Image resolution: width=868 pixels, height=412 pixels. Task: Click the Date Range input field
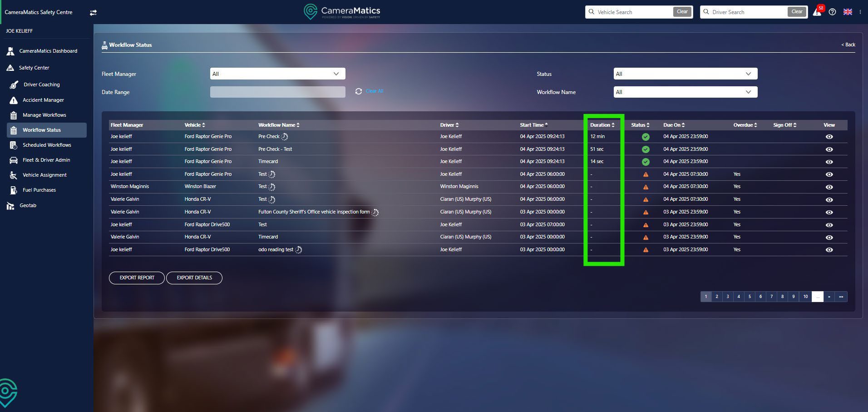277,92
